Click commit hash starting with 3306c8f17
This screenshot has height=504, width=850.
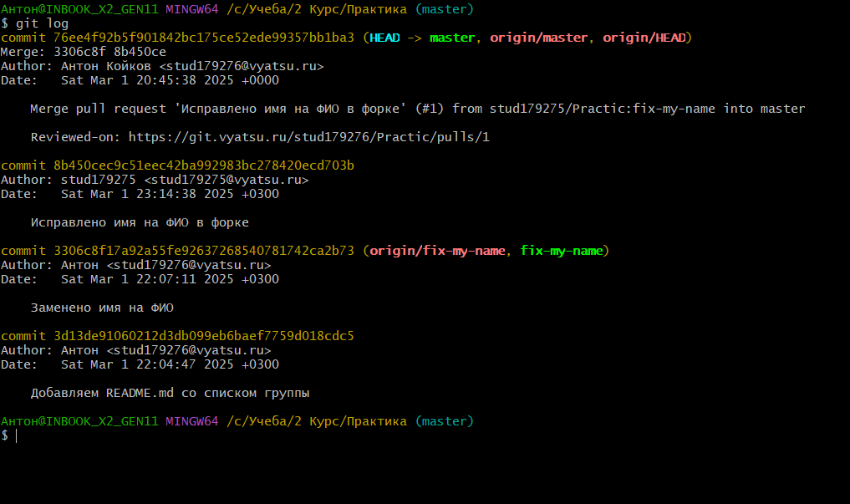click(x=204, y=251)
